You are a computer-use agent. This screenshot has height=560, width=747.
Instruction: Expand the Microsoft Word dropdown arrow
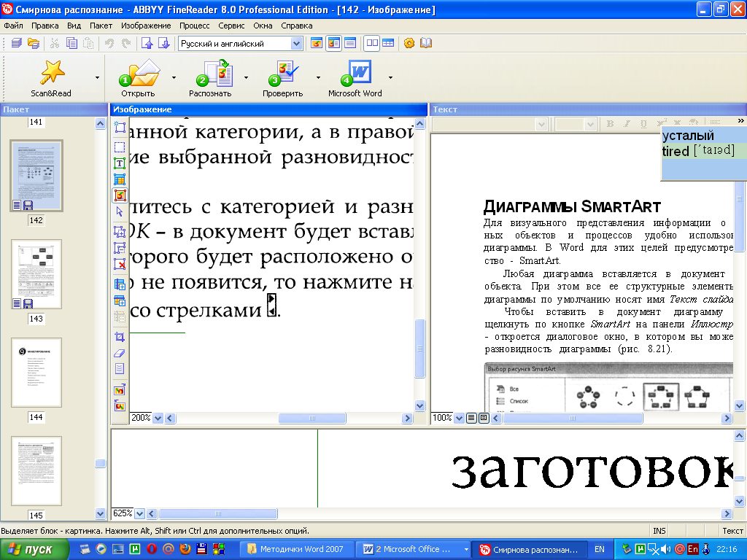(391, 77)
